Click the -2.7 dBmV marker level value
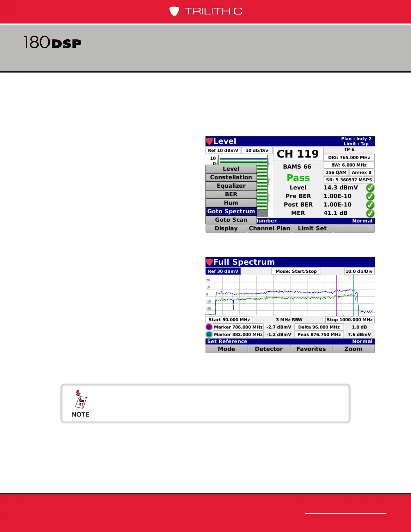Screen dimensions: 411x532 pyautogui.click(x=279, y=327)
